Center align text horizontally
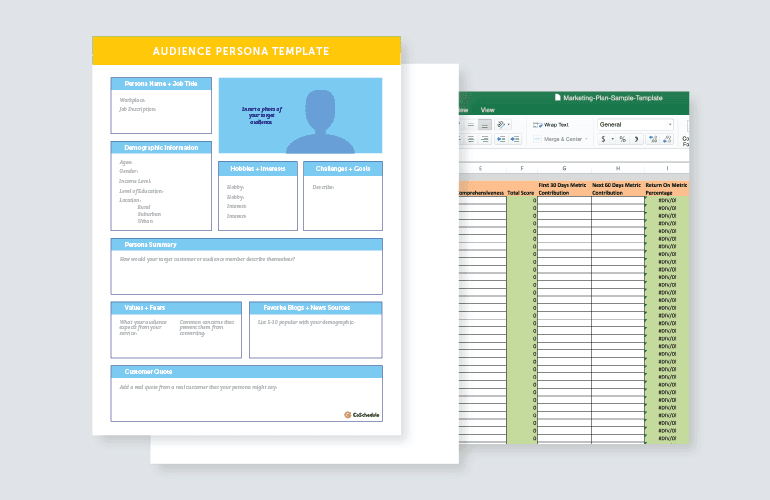Image resolution: width=770 pixels, height=500 pixels. click(x=471, y=139)
